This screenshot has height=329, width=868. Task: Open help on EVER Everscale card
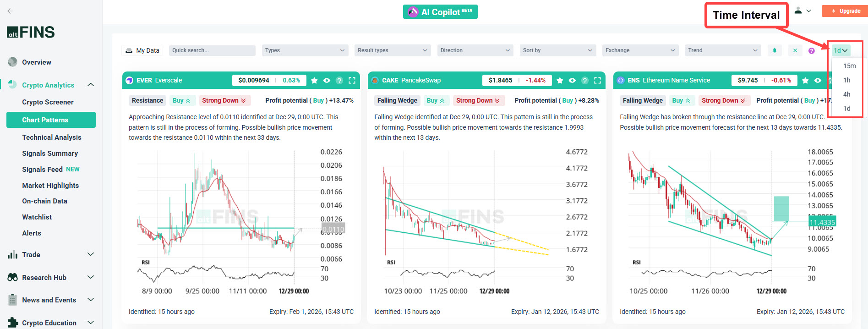[x=339, y=80]
